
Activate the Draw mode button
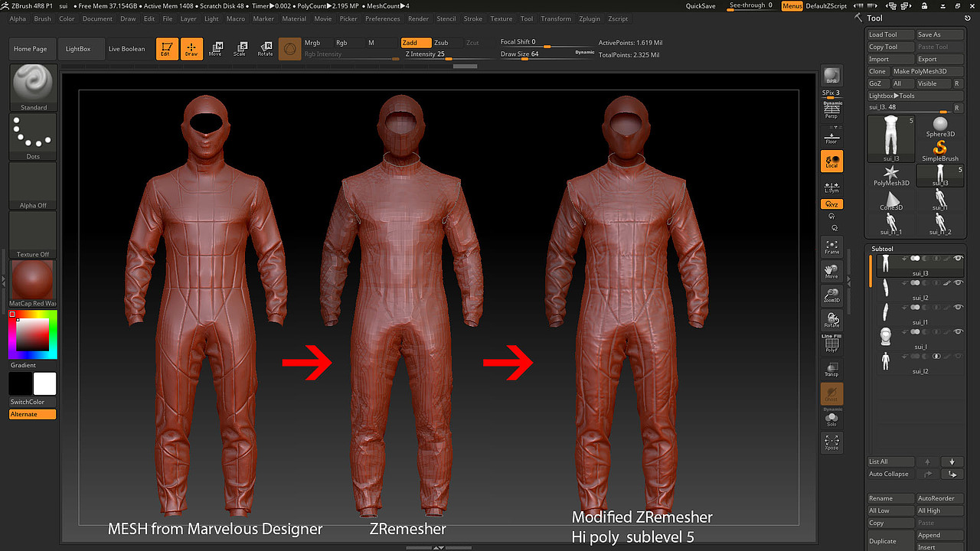(x=191, y=49)
